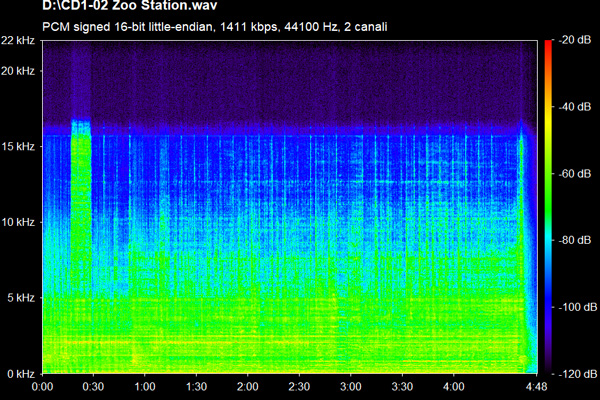Click the '2:00' time axis label
Image resolution: width=600 pixels, height=400 pixels.
(248, 387)
